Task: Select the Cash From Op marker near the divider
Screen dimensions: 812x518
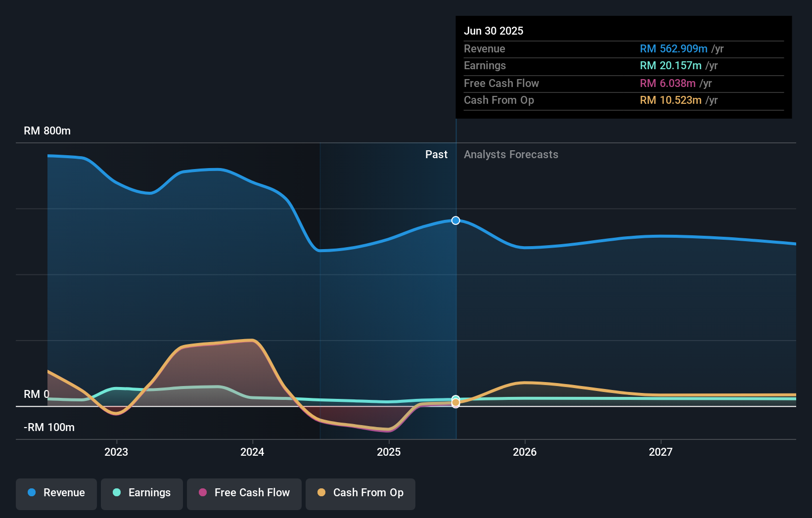Action: [455, 403]
